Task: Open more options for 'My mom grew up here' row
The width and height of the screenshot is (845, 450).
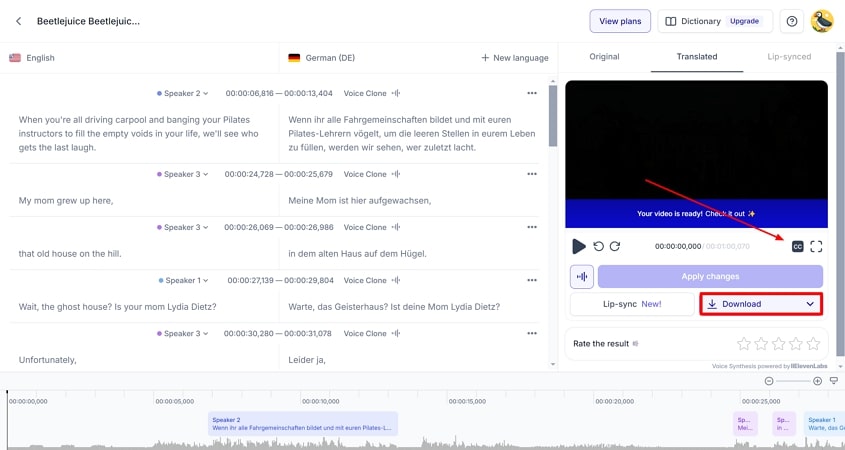Action: (x=532, y=174)
